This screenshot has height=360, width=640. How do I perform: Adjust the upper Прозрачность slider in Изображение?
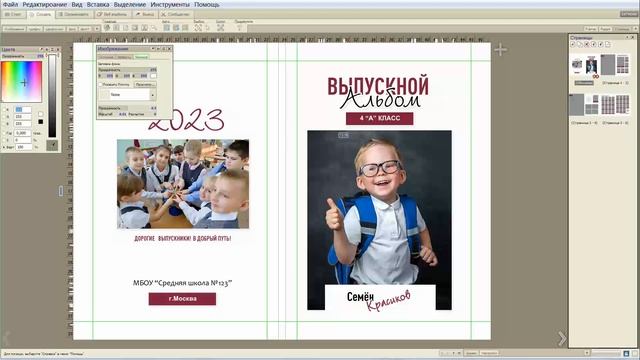[127, 70]
